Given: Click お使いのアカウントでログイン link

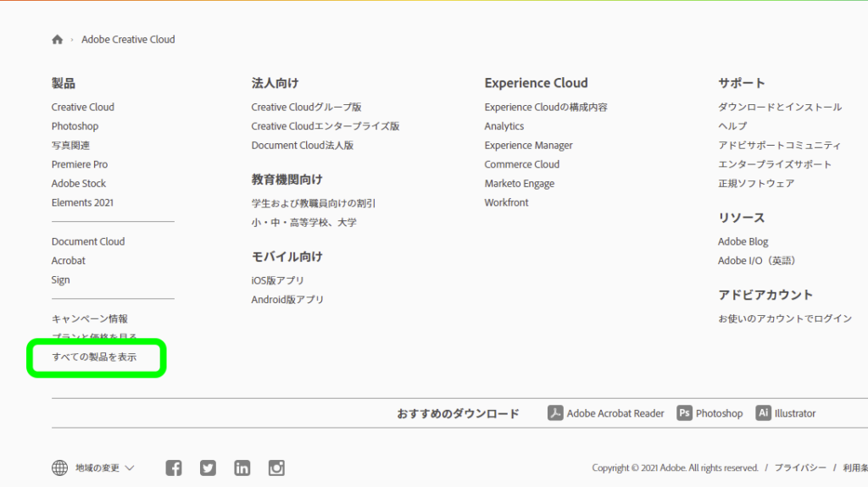Looking at the screenshot, I should tap(784, 318).
